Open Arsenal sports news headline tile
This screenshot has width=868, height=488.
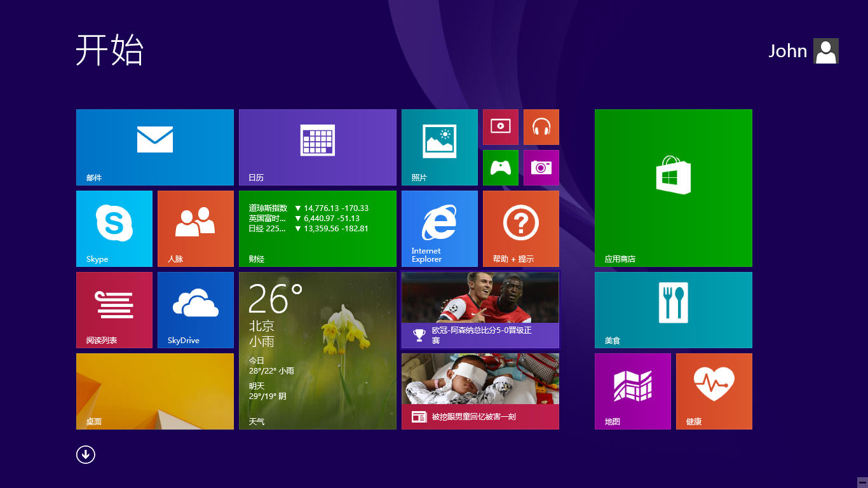tap(480, 309)
